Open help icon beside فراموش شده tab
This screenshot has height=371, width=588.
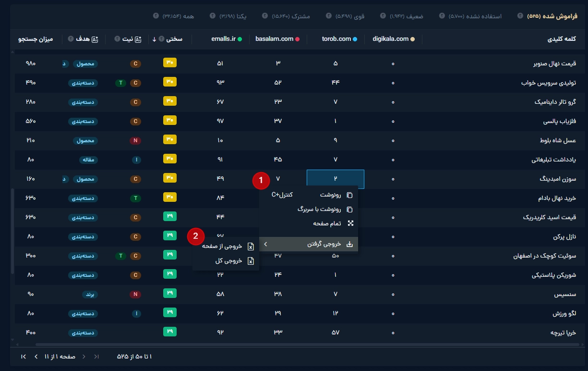[520, 16]
